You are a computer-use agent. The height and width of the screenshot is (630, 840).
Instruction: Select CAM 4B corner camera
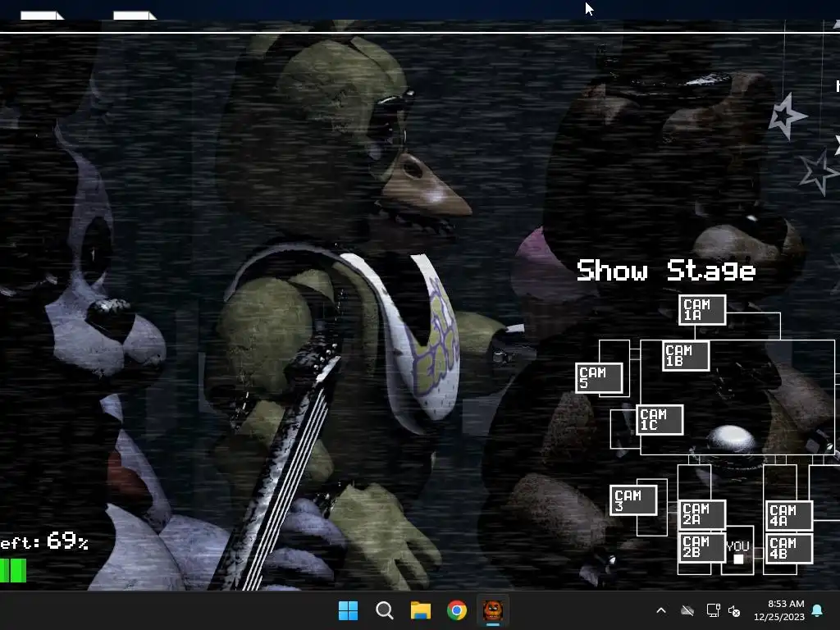point(790,549)
